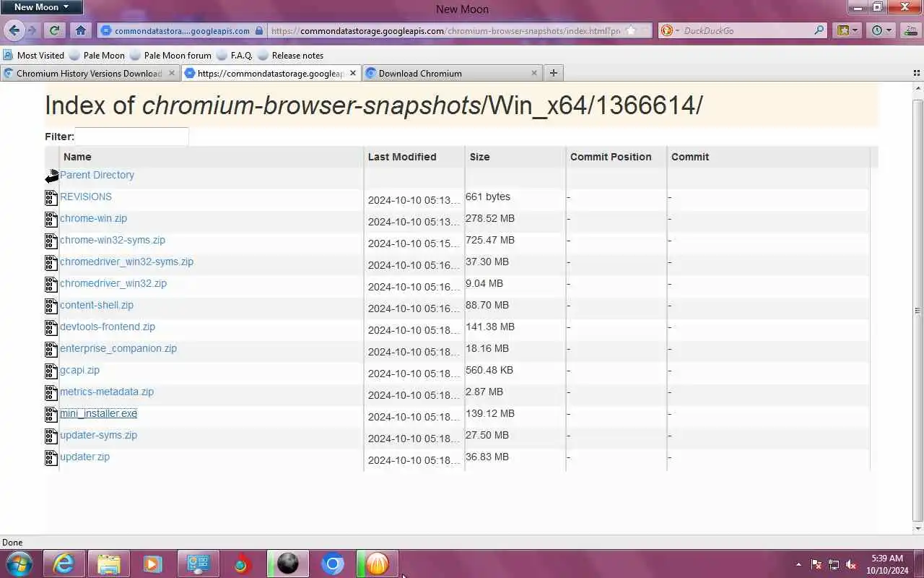Click the search magnifier icon
This screenshot has height=578, width=924.
click(x=819, y=30)
